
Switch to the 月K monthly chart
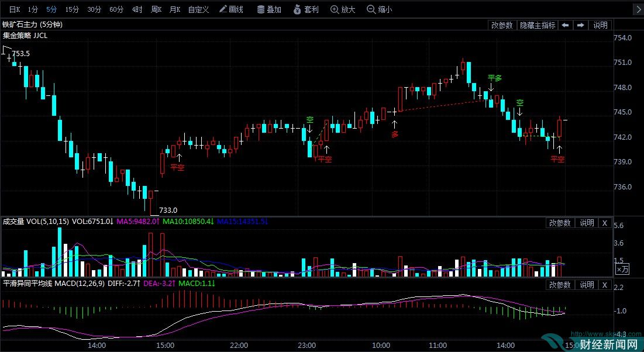(x=175, y=9)
